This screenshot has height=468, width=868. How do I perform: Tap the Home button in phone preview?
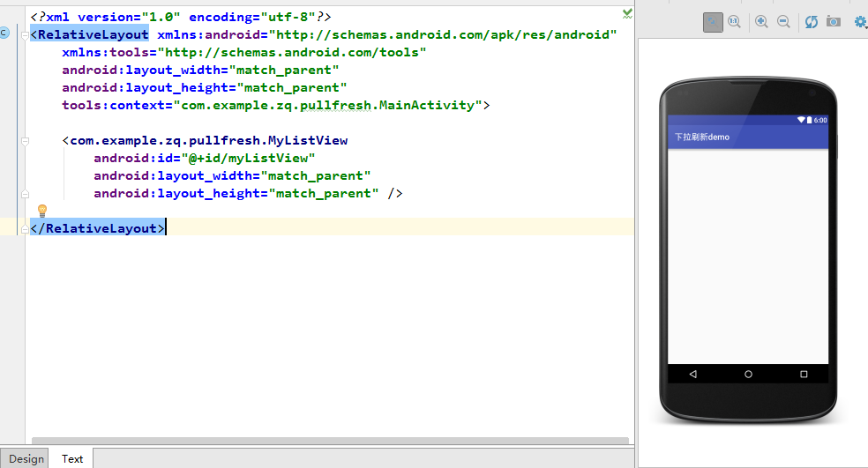click(748, 375)
